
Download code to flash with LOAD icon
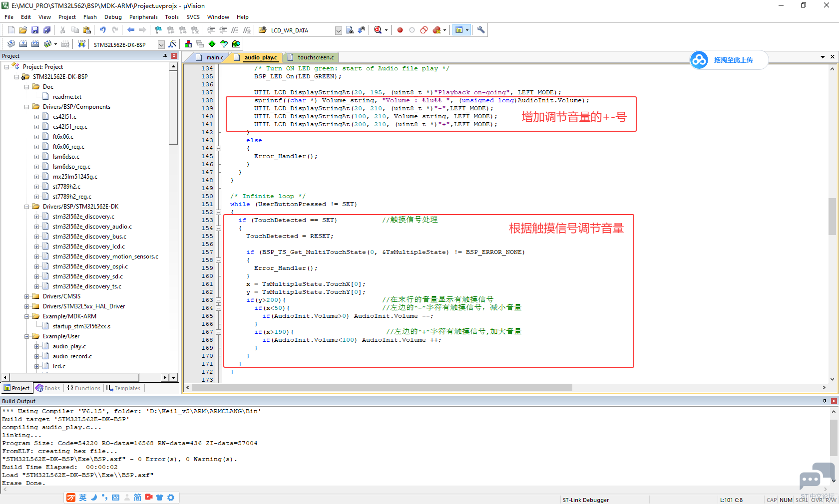click(81, 44)
